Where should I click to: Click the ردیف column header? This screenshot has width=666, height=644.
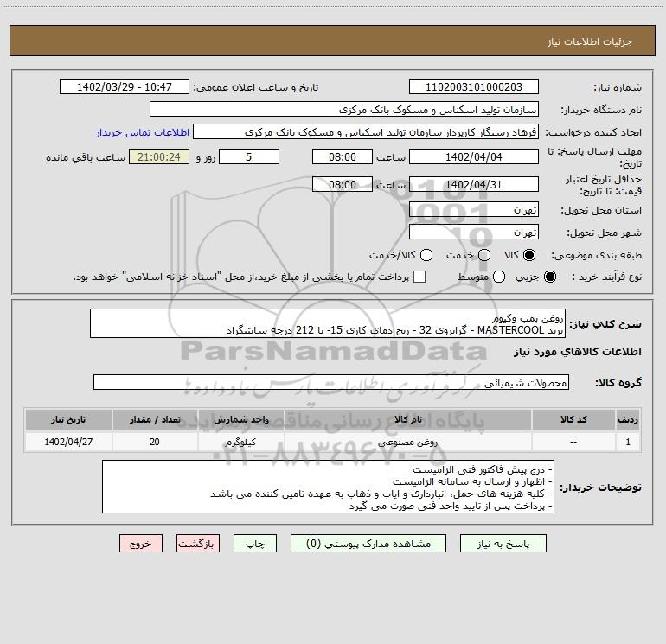(628, 419)
